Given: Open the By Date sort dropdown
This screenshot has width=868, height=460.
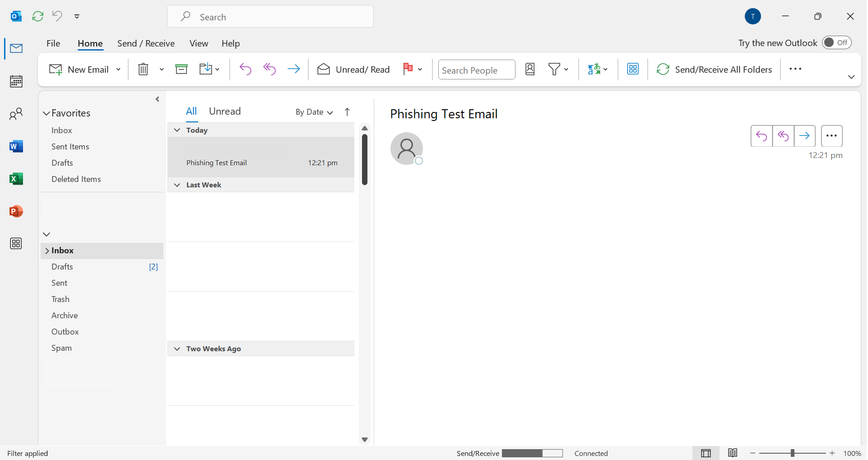Looking at the screenshot, I should [x=314, y=112].
